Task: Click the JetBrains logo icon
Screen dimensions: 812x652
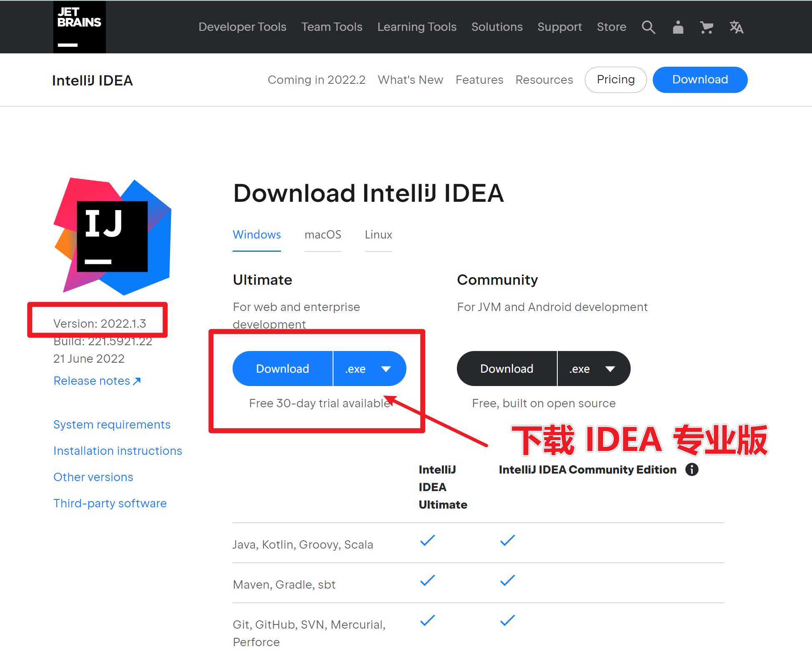Action: 79,27
